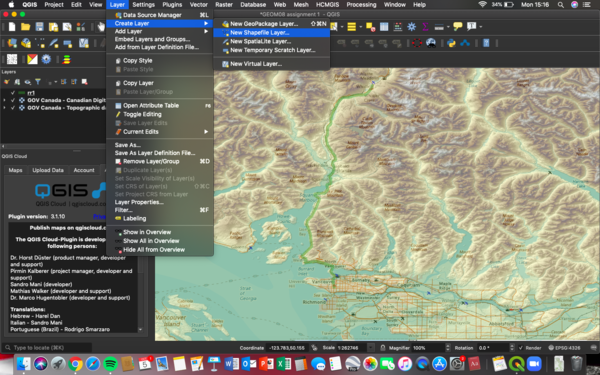Choose New Virtual Layer menu item

click(x=271, y=64)
